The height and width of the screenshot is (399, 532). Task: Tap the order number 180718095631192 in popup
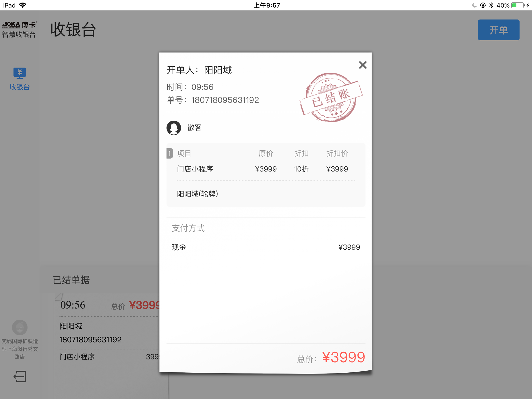point(225,100)
